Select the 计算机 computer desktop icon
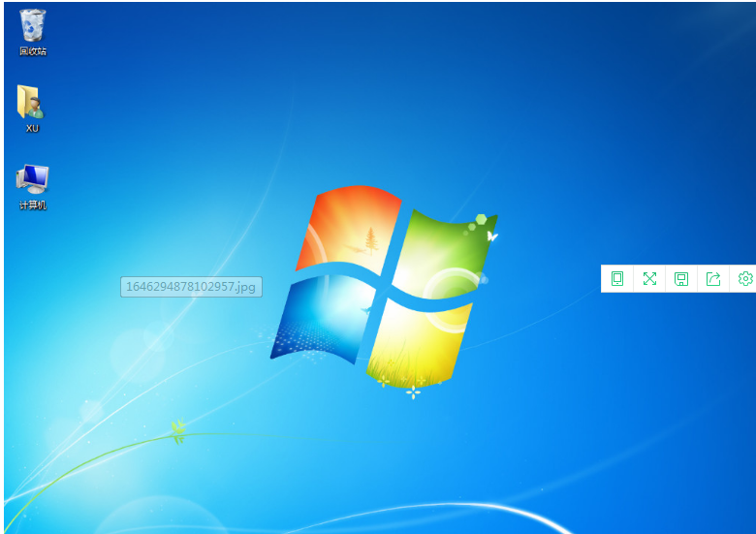756x534 pixels. point(32,178)
